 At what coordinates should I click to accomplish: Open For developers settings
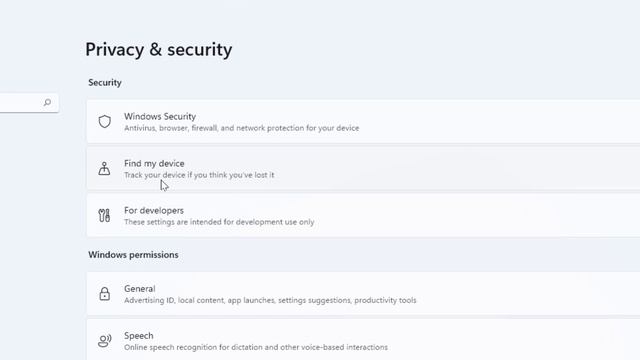coord(363,216)
